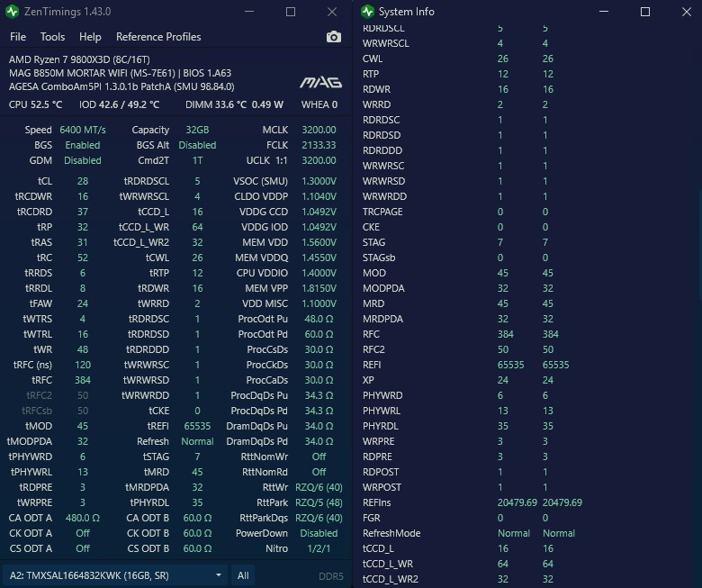Image resolution: width=702 pixels, height=588 pixels.
Task: Click the tRCDRD value 37
Action: 83,212
